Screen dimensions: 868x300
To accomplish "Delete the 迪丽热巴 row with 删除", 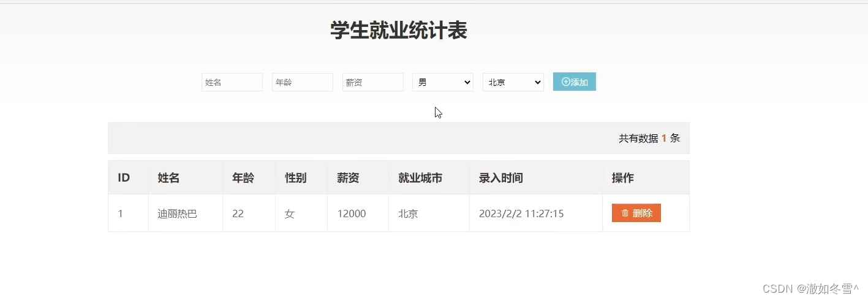I will [636, 213].
